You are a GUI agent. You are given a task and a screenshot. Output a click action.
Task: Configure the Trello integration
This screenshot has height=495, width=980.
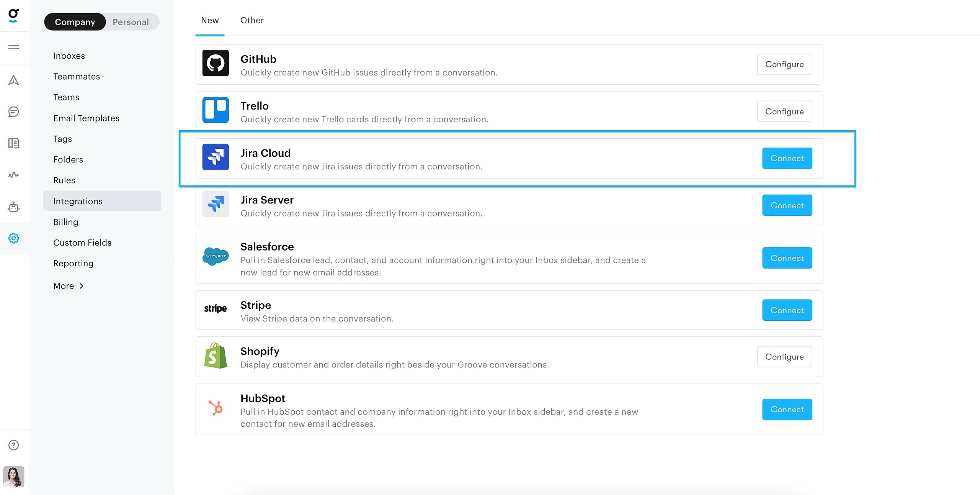784,111
